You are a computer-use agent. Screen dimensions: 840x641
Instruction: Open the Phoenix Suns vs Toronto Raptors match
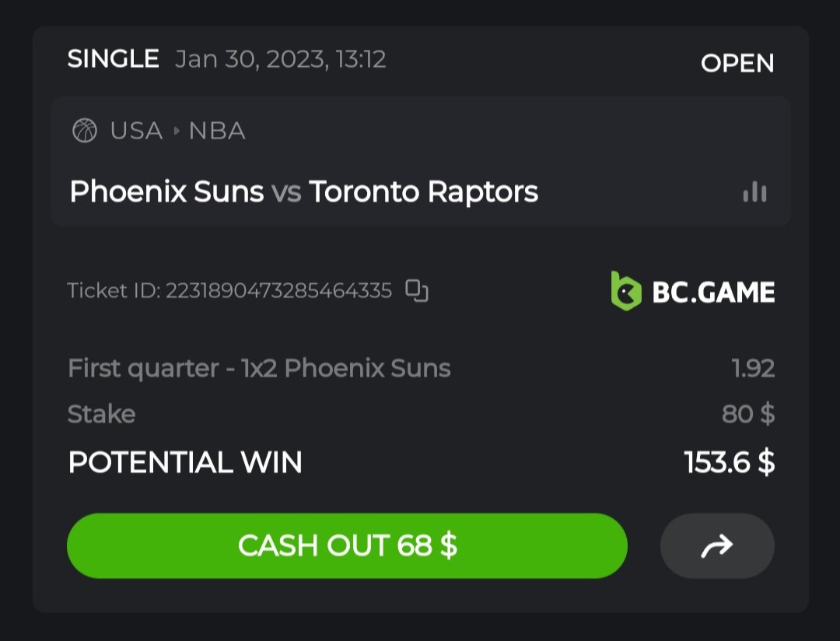click(x=303, y=192)
